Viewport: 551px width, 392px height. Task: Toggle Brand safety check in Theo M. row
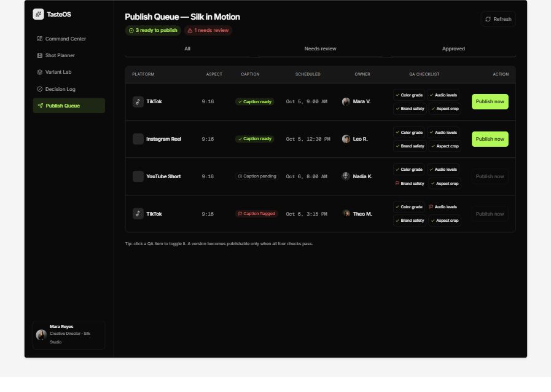pos(410,221)
